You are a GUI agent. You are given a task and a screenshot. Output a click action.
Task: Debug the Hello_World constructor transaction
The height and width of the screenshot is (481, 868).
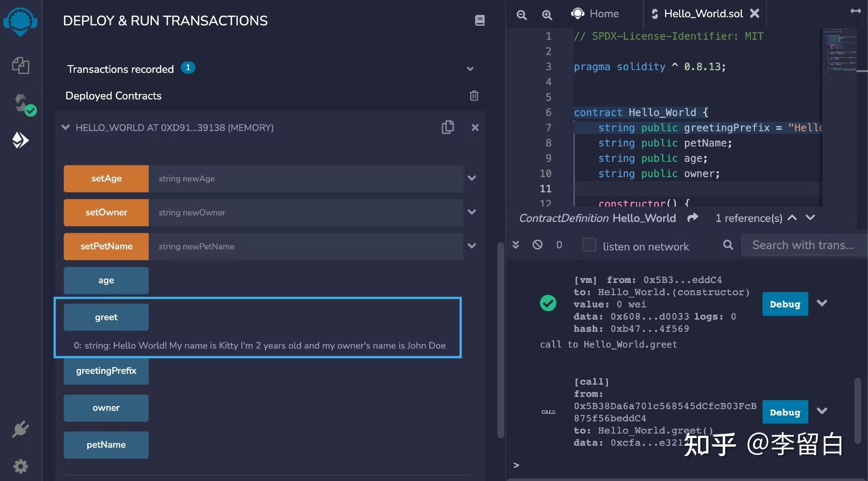click(x=785, y=304)
